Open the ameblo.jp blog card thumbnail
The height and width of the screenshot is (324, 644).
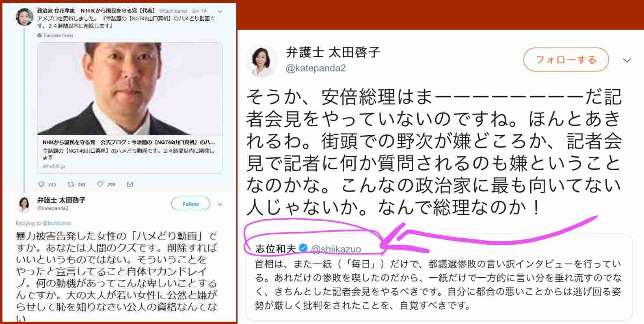pos(130,89)
